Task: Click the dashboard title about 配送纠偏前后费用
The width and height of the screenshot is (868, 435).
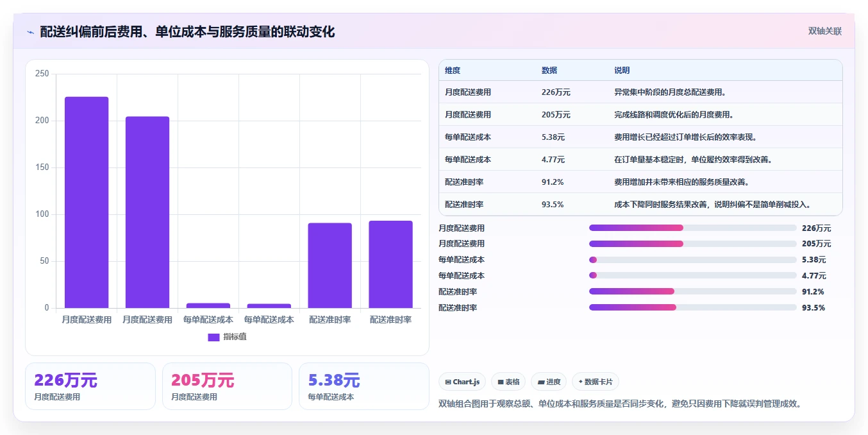Action: 187,32
